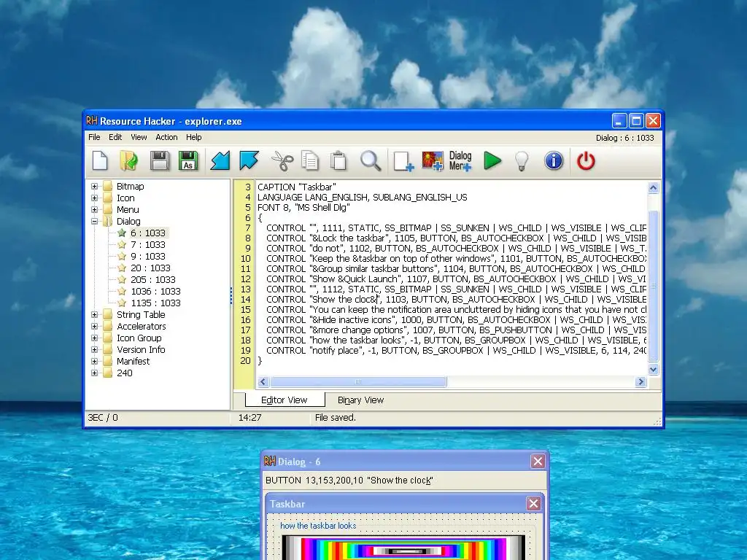This screenshot has width=747, height=560.
Task: Open the Edit menu
Action: click(x=115, y=137)
